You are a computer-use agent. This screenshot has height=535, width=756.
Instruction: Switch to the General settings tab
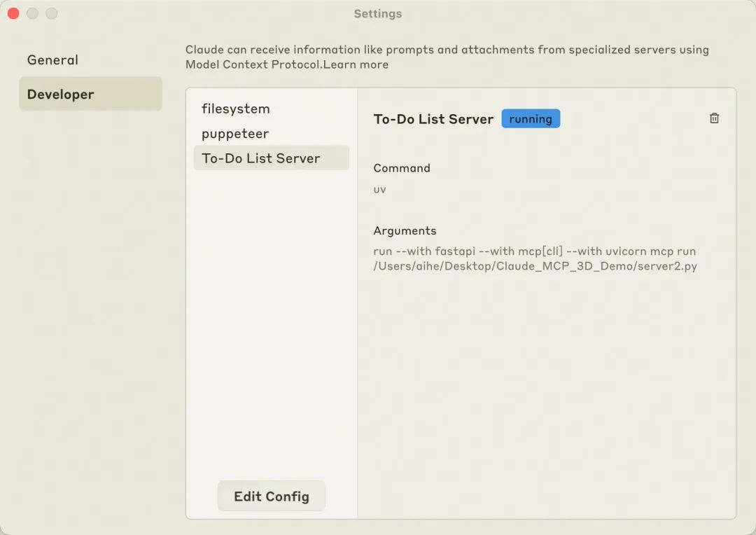tap(52, 60)
